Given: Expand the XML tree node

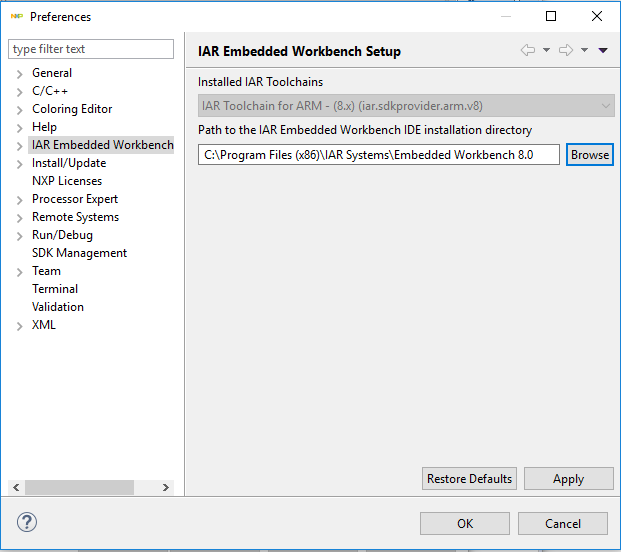Looking at the screenshot, I should coord(19,326).
